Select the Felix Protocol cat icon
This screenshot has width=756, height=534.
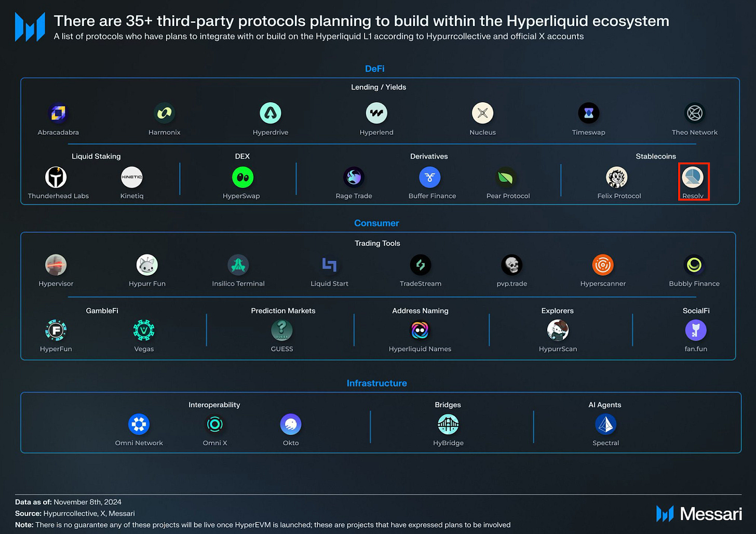(617, 177)
